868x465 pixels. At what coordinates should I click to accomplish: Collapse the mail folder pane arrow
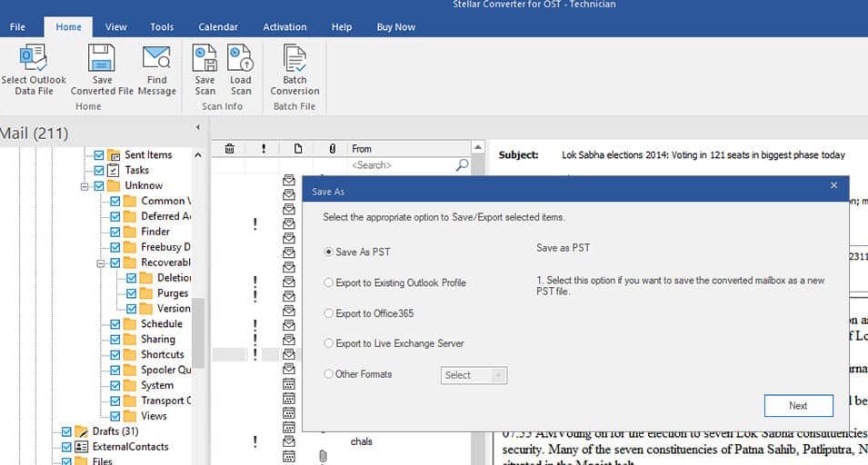click(x=197, y=127)
